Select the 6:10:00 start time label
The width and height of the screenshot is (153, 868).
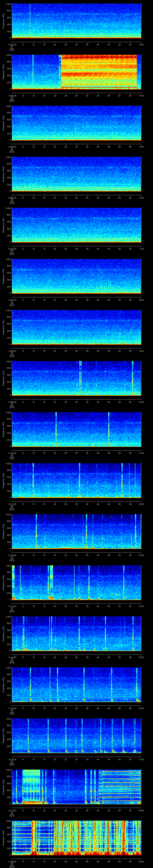(12, 453)
